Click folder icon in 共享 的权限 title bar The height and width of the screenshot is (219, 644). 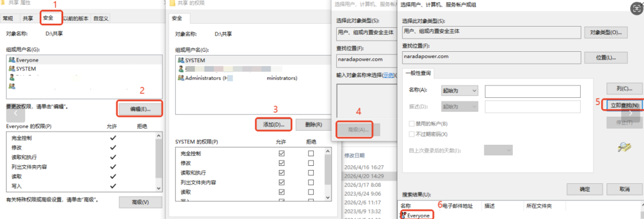172,3
